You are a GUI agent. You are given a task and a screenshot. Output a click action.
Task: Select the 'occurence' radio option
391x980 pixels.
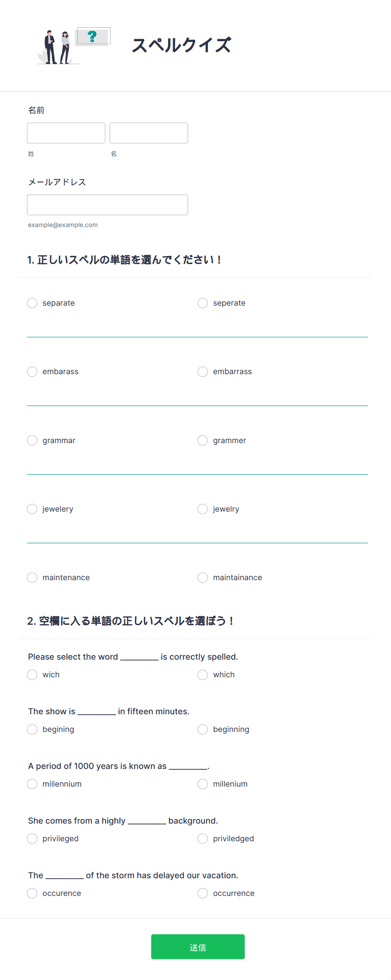point(32,893)
